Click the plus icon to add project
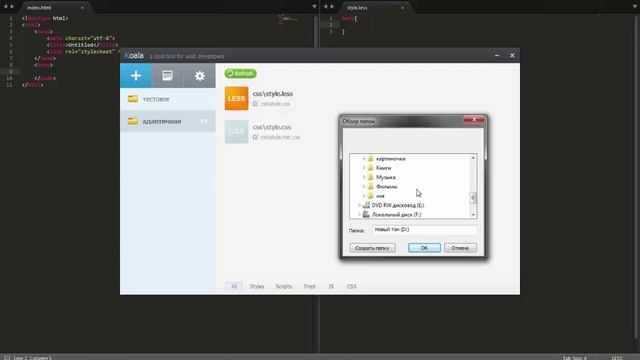Viewport: 640px width, 360px height. point(136,76)
